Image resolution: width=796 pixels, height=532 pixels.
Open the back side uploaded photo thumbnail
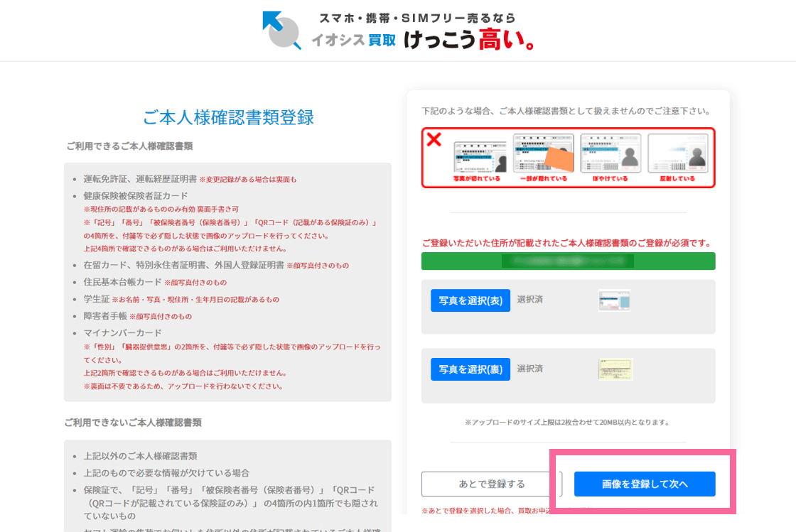point(615,369)
